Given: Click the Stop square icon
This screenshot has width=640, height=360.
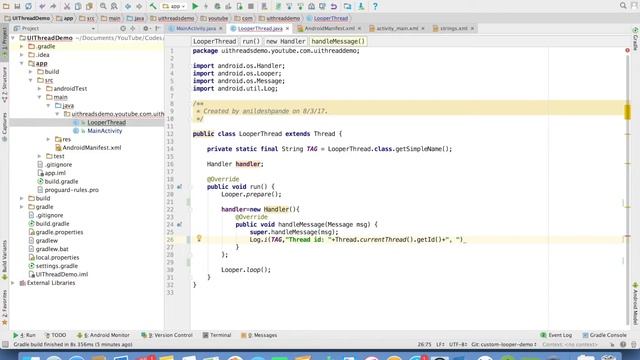Looking at the screenshot, I should pos(251,6).
